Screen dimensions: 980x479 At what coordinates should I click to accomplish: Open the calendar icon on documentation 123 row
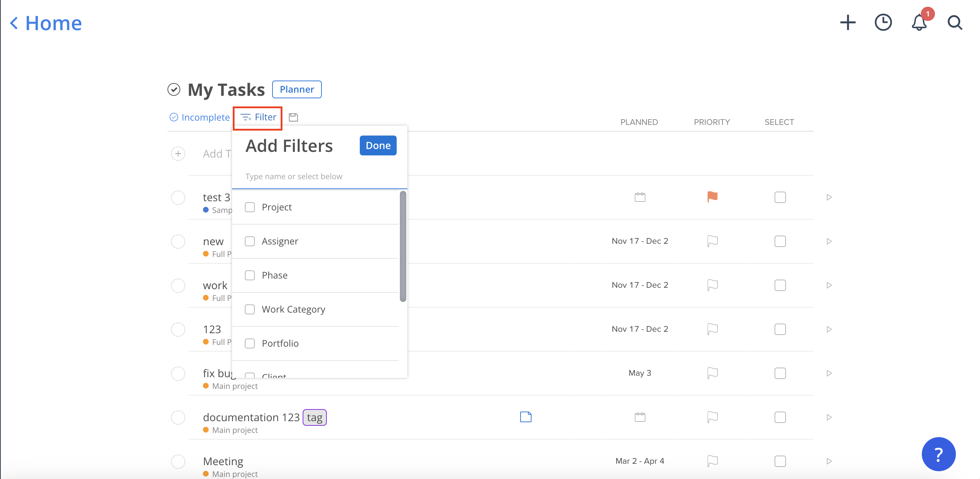[x=639, y=417]
